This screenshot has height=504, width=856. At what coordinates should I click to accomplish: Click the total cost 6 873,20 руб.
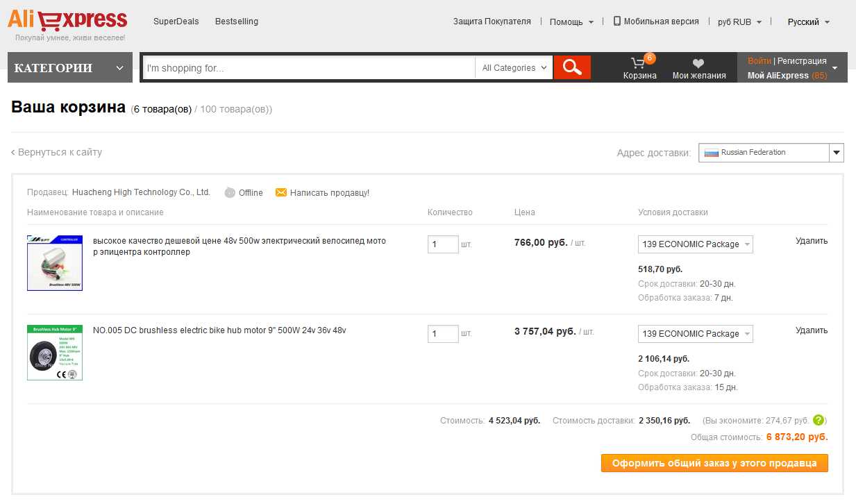[797, 437]
